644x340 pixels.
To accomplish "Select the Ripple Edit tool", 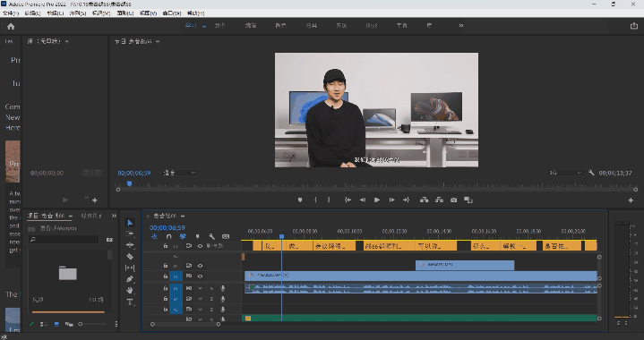I will coord(130,245).
